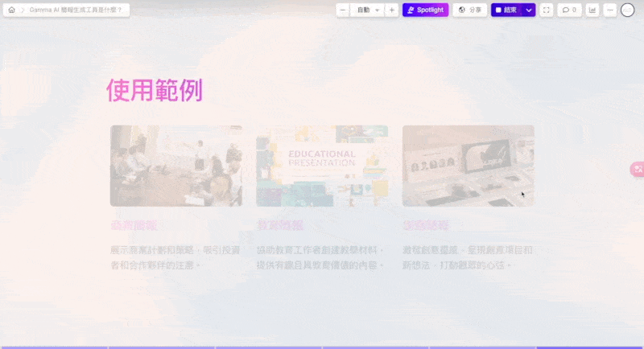Click the pink floating widget at right edge
The width and height of the screenshot is (644, 349).
(638, 169)
